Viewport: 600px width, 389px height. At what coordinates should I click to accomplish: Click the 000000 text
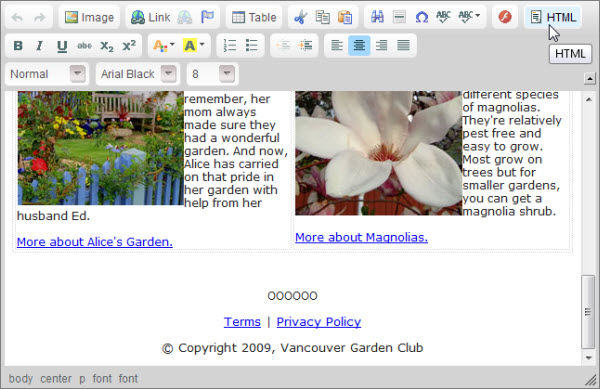tap(292, 296)
